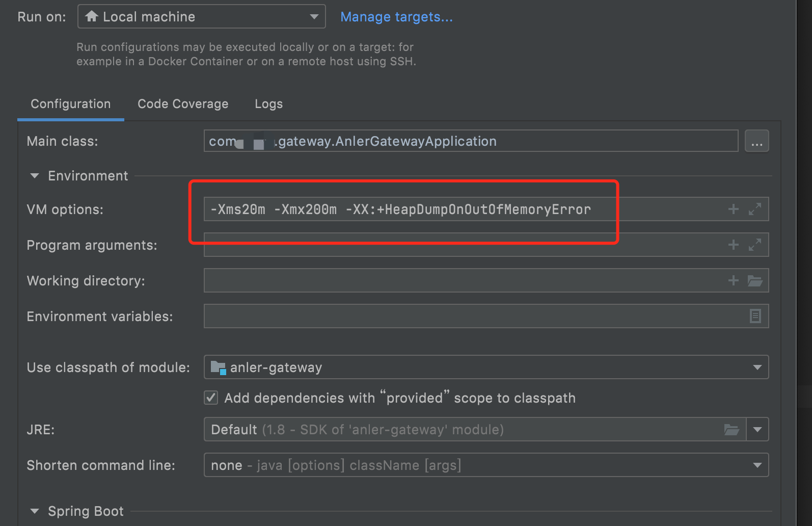This screenshot has width=812, height=526.
Task: Click into the Main class field
Action: [471, 141]
